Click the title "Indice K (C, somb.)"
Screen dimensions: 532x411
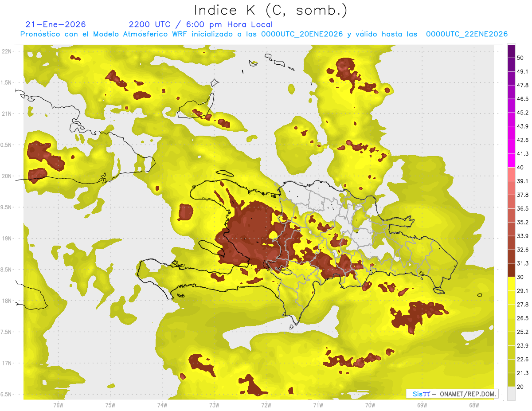click(270, 10)
